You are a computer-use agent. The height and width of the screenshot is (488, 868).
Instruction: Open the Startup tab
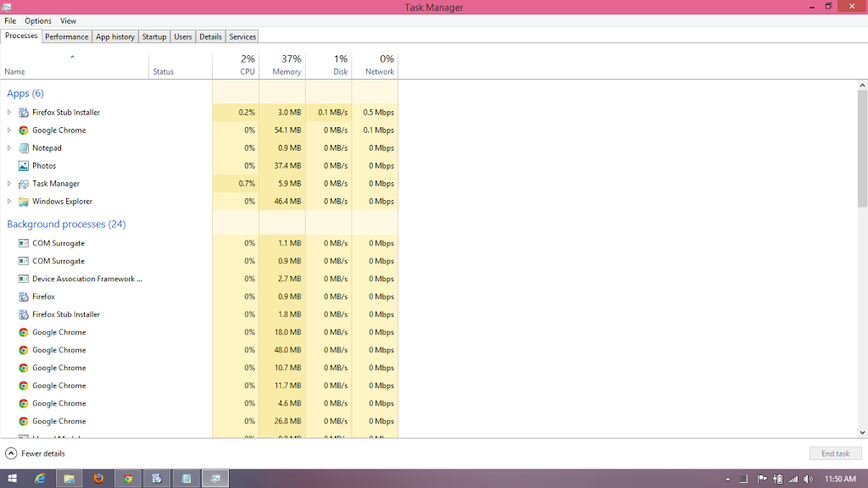click(x=154, y=36)
